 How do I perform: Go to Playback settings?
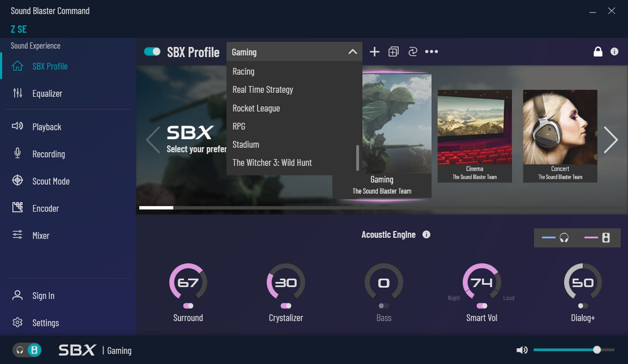67,127
